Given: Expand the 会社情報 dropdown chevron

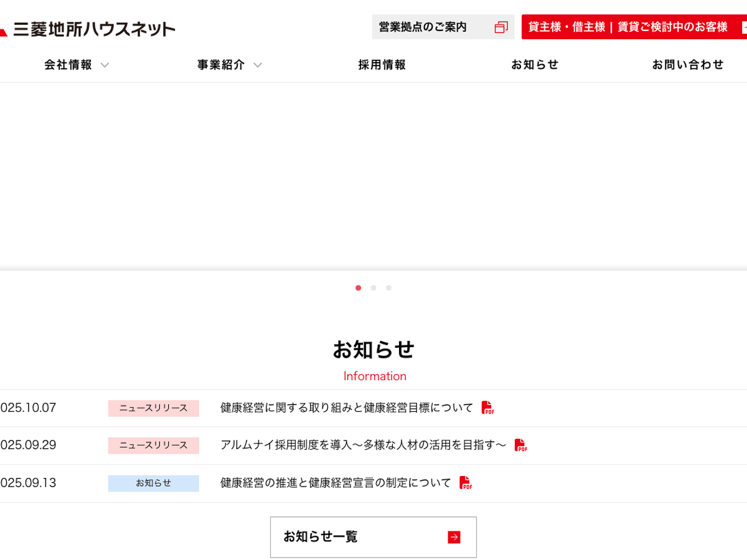Looking at the screenshot, I should tap(105, 65).
